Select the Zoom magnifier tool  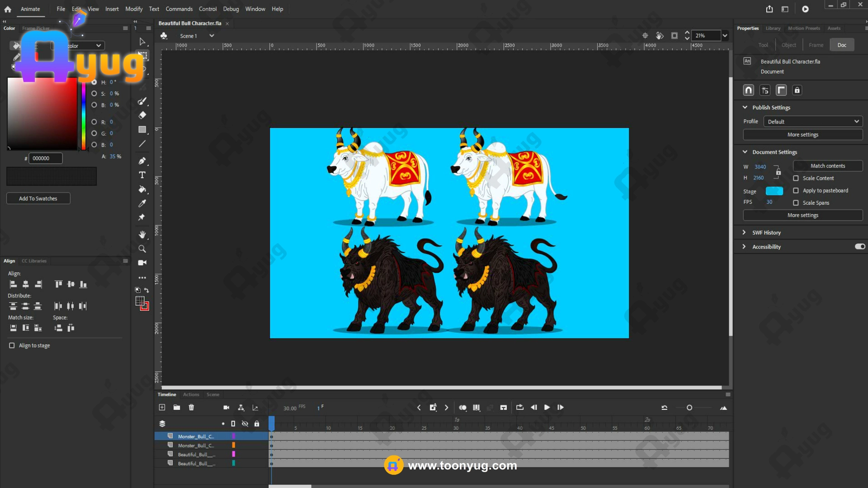pyautogui.click(x=142, y=249)
